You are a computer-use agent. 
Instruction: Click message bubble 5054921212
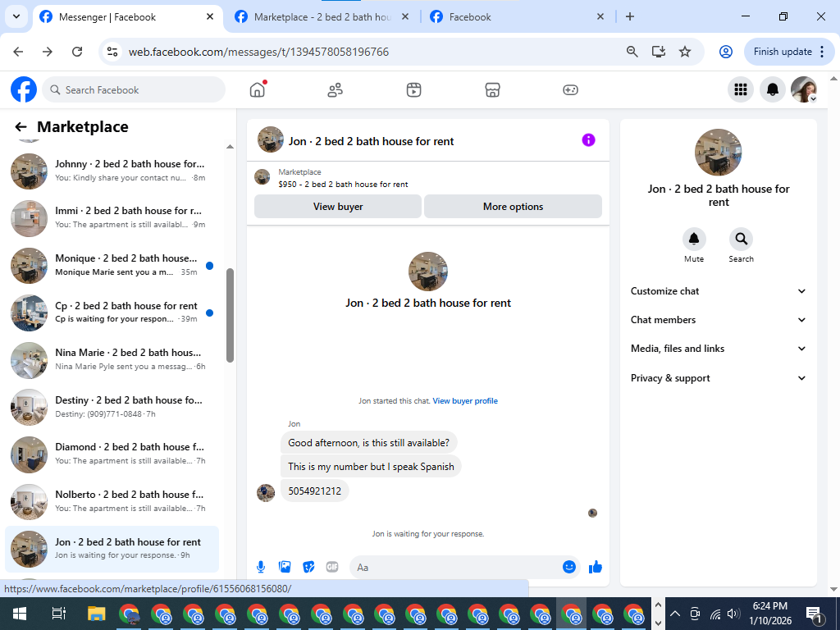(x=314, y=491)
